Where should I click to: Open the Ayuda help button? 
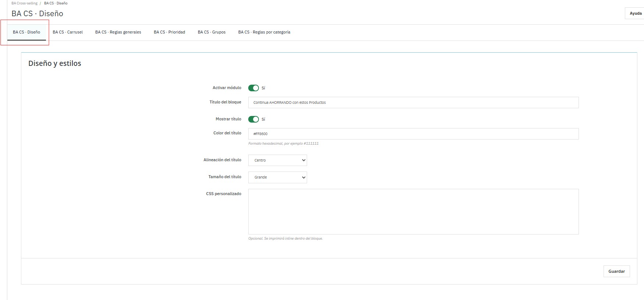click(635, 13)
